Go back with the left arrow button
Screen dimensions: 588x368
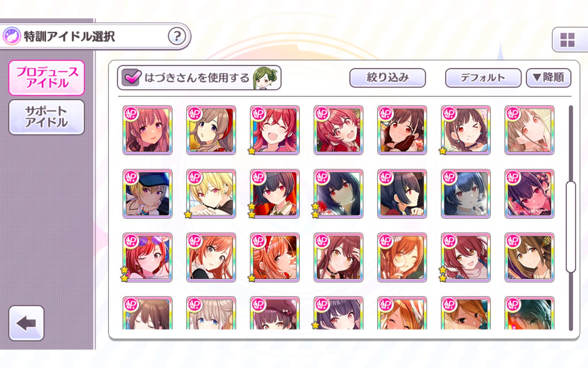pyautogui.click(x=27, y=323)
